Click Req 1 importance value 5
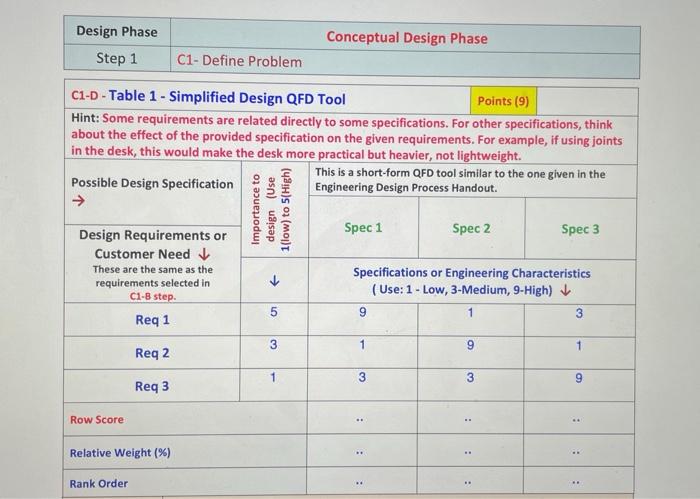The width and height of the screenshot is (700, 499). (274, 312)
